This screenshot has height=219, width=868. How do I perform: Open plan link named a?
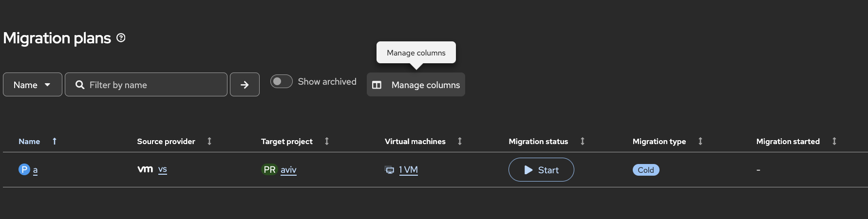(x=35, y=170)
